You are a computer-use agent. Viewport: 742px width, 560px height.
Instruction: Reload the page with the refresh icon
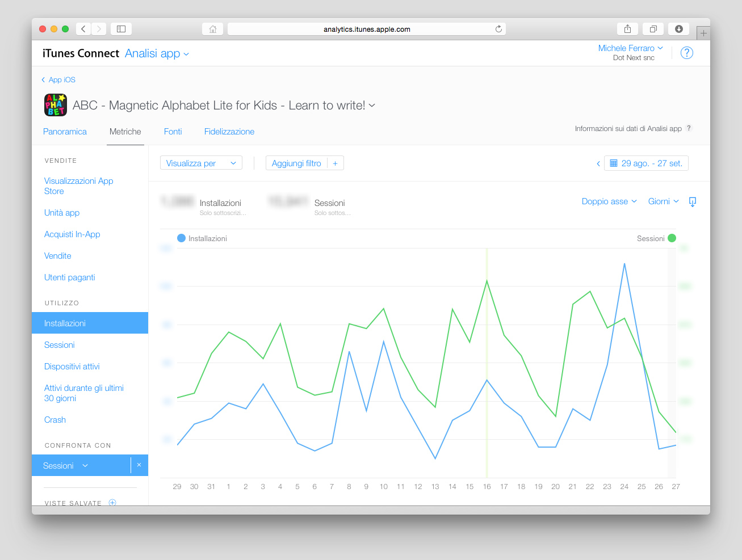coord(498,29)
